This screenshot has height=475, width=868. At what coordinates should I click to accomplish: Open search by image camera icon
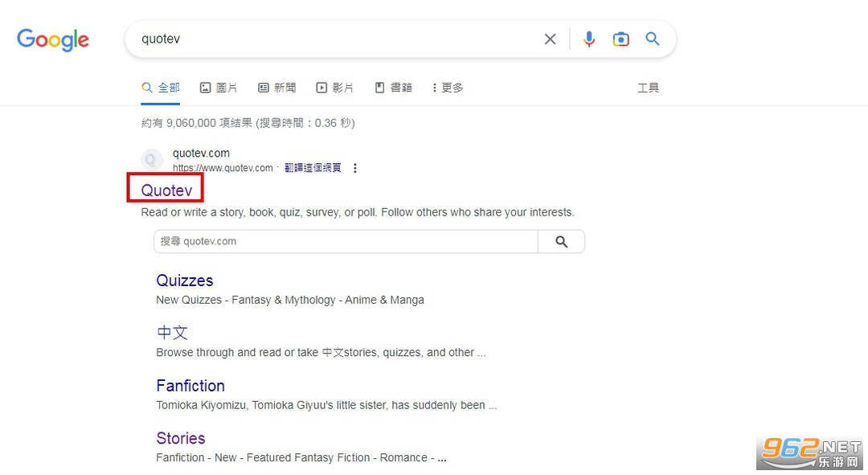tap(620, 39)
